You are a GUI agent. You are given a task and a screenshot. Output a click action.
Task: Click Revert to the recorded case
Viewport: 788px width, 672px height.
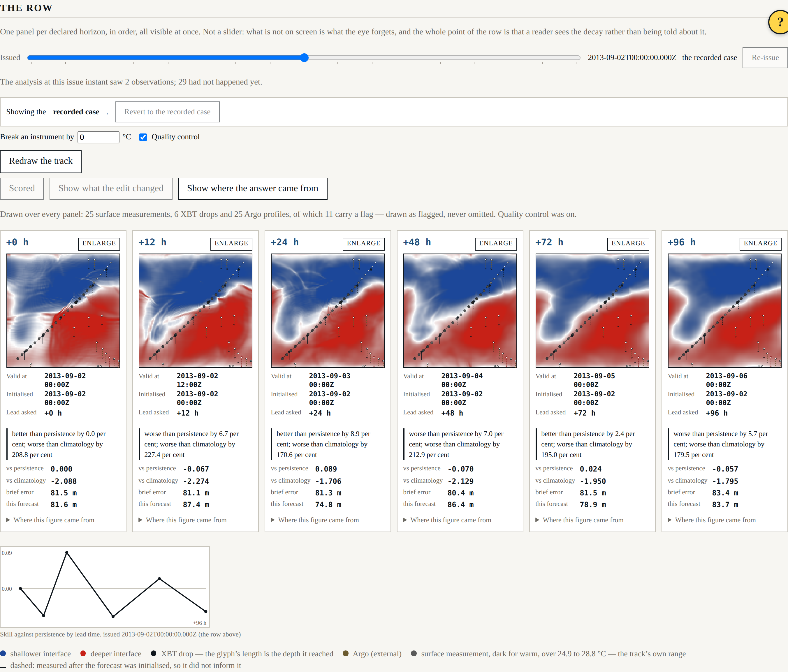click(x=167, y=112)
